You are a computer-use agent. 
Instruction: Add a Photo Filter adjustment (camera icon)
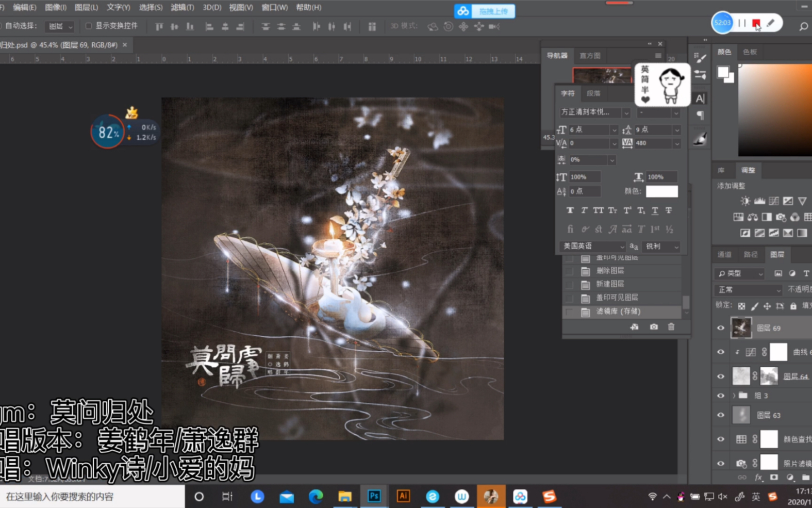[x=781, y=218]
